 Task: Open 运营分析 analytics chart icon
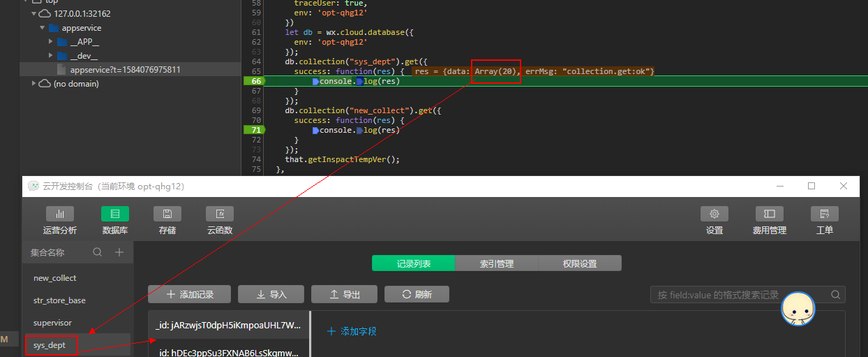60,214
